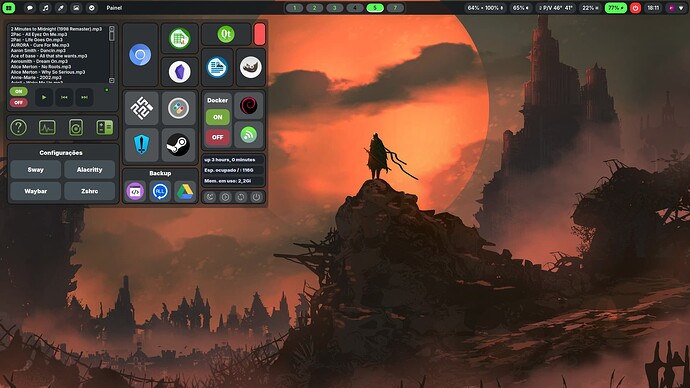690x388 pixels.
Task: Open the image icon in the top bar
Action: pos(76,7)
